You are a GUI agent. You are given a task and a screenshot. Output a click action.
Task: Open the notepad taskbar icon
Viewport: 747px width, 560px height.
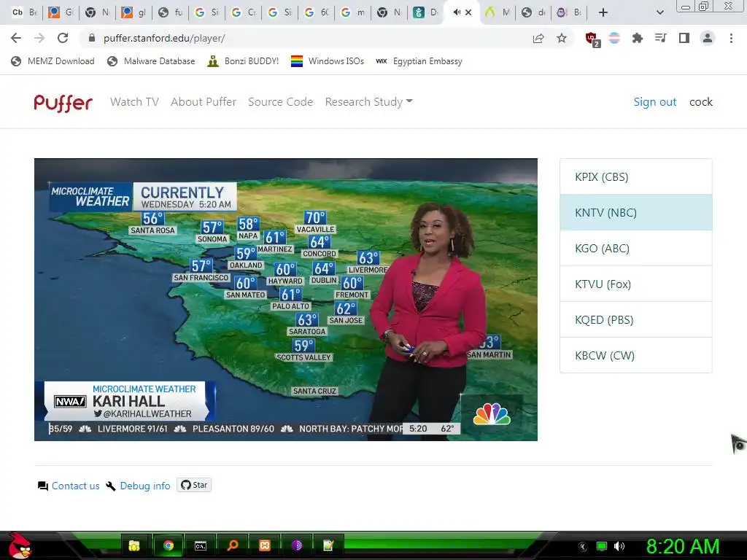(x=329, y=545)
